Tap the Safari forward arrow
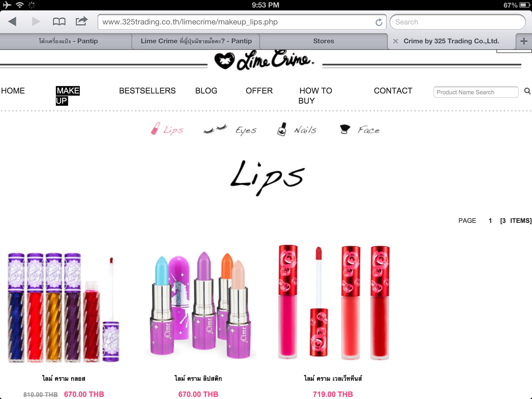The height and width of the screenshot is (399, 532). (x=36, y=22)
